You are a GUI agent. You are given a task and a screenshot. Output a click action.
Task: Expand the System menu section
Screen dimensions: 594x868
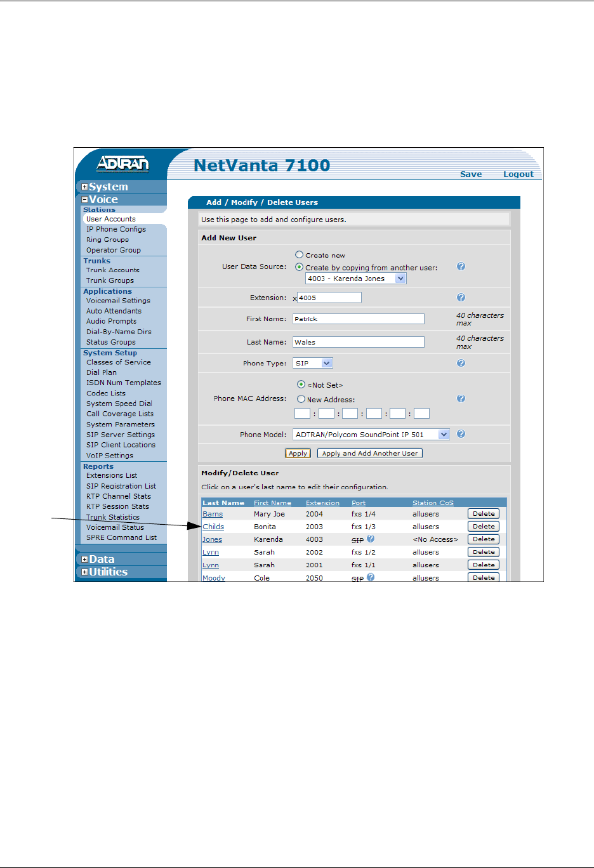click(x=85, y=187)
